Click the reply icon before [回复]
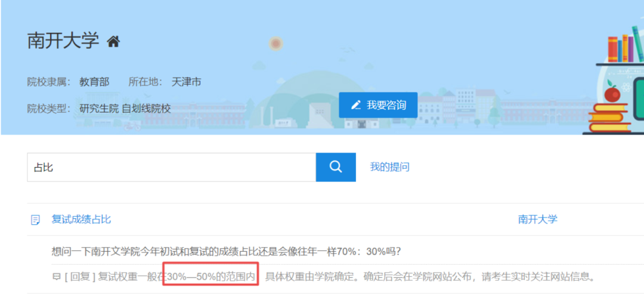This screenshot has width=644, height=303. (x=57, y=277)
